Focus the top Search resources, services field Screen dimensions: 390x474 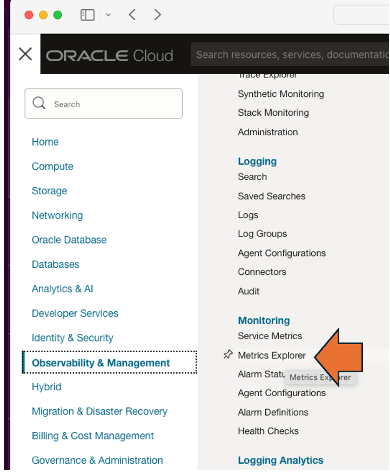point(290,54)
